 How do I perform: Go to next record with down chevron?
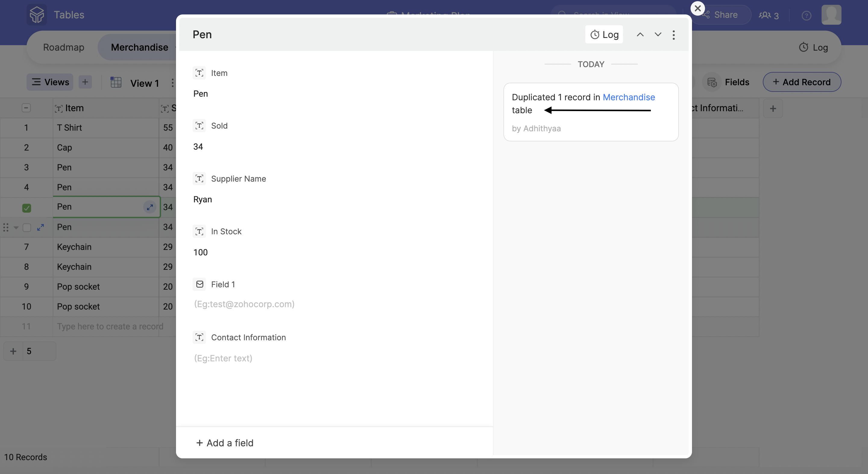(x=658, y=35)
